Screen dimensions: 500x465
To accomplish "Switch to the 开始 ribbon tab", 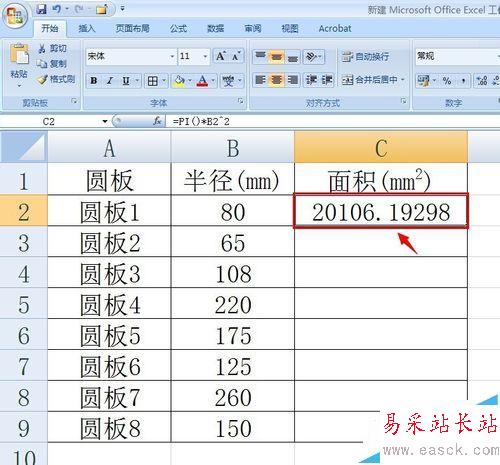I will point(50,29).
